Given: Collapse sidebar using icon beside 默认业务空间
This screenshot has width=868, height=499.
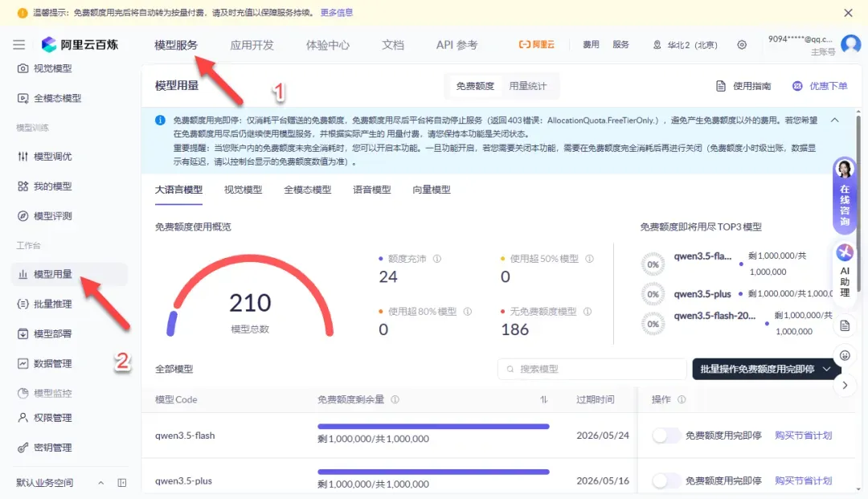Looking at the screenshot, I should tap(122, 483).
